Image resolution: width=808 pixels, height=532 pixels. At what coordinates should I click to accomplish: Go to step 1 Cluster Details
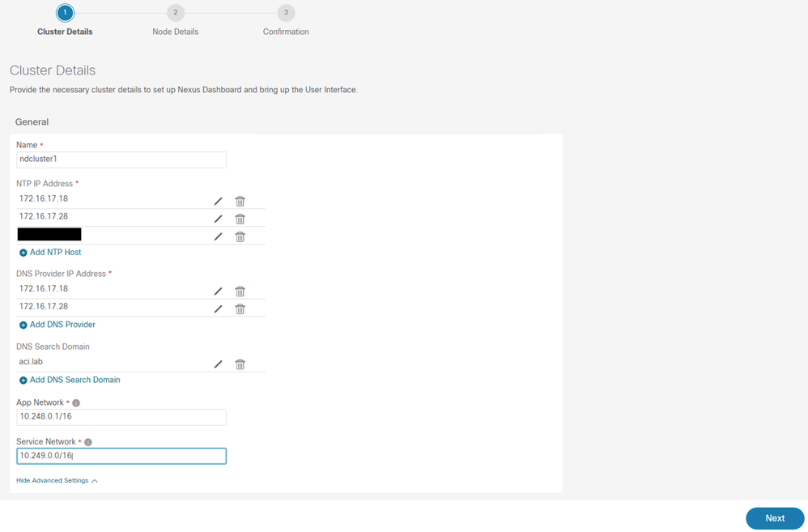(65, 13)
